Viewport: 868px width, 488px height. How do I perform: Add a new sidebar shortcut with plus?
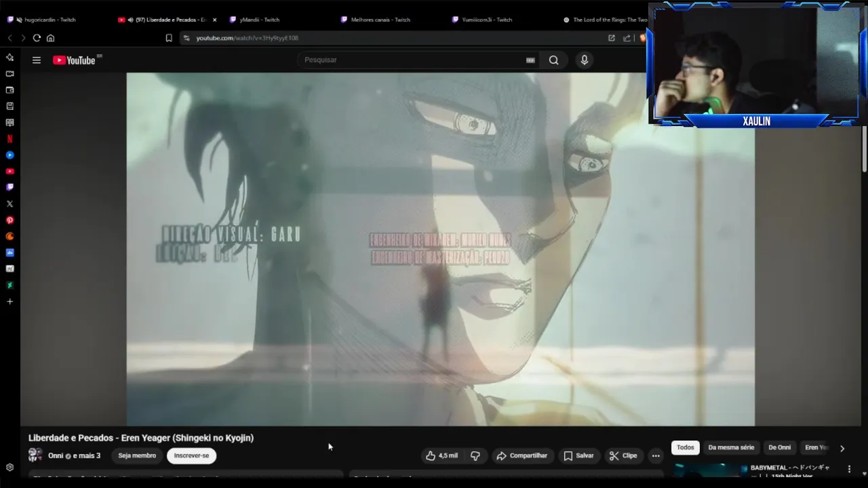9,302
